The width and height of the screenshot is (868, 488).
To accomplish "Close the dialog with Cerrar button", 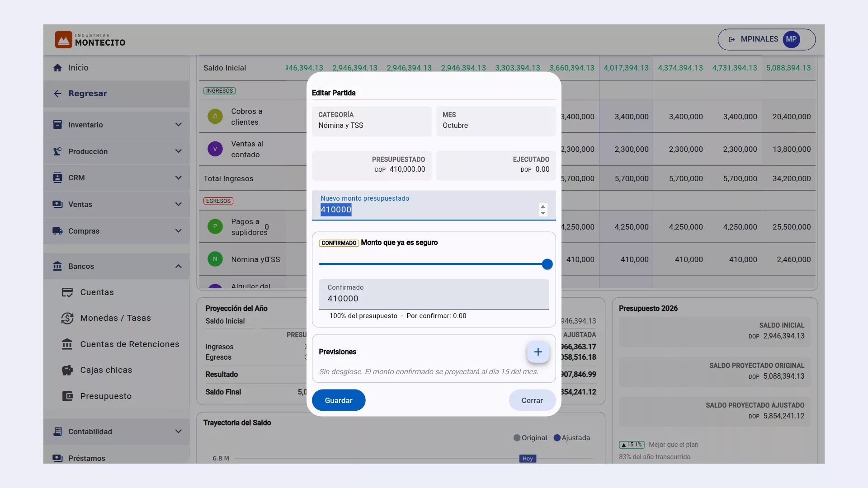I will click(532, 400).
